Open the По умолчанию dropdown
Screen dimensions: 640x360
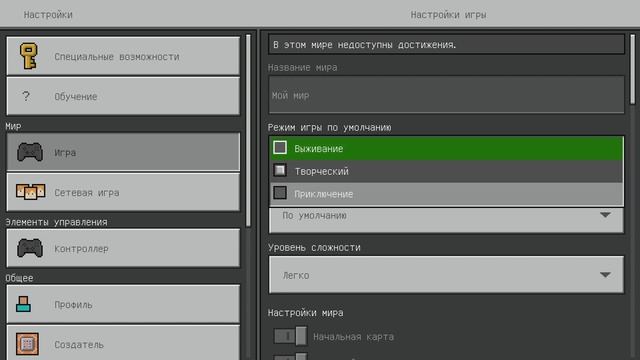click(x=446, y=220)
